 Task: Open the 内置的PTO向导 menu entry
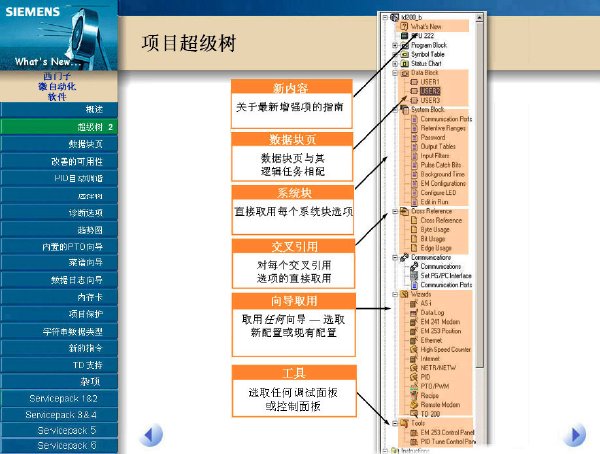59,247
